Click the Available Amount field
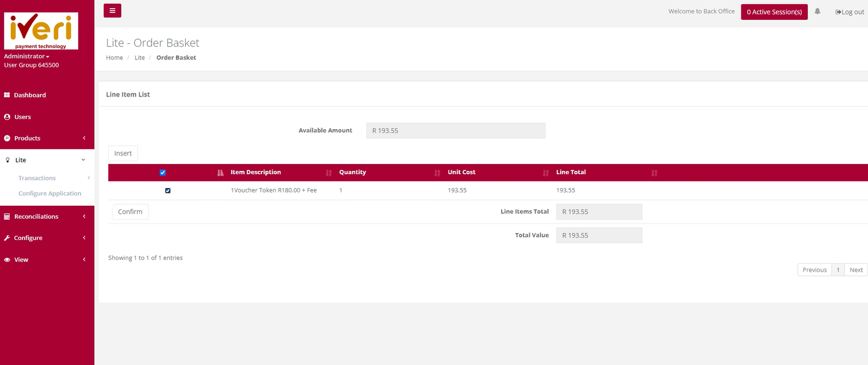 (x=455, y=131)
